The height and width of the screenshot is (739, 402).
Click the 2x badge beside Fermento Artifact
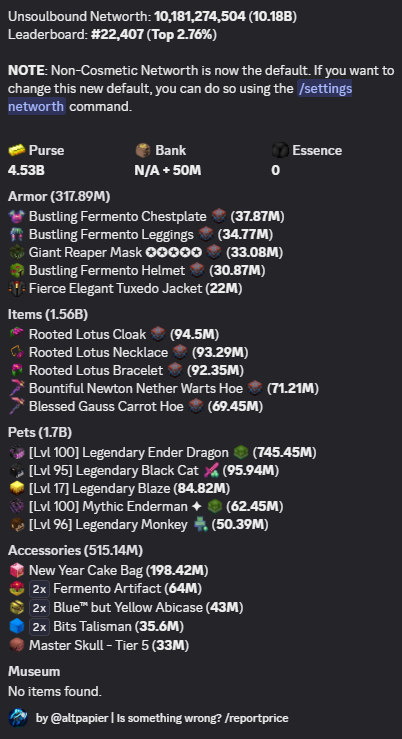[39, 589]
